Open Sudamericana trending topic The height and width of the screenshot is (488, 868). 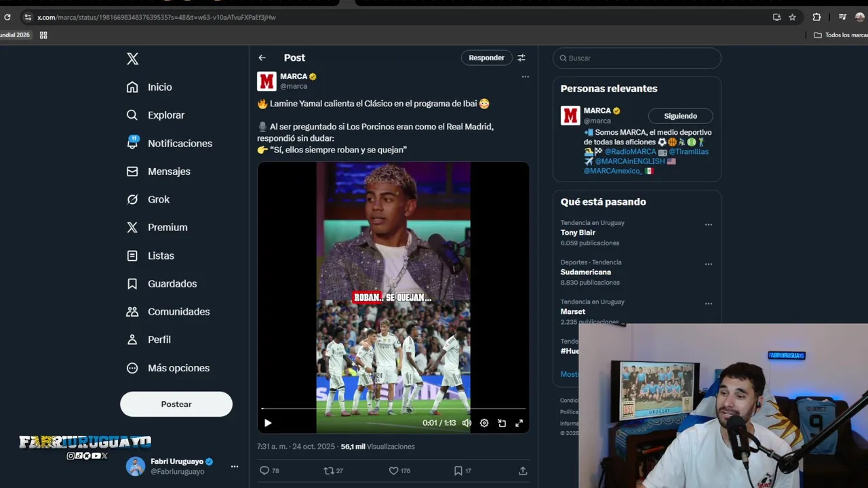click(586, 272)
